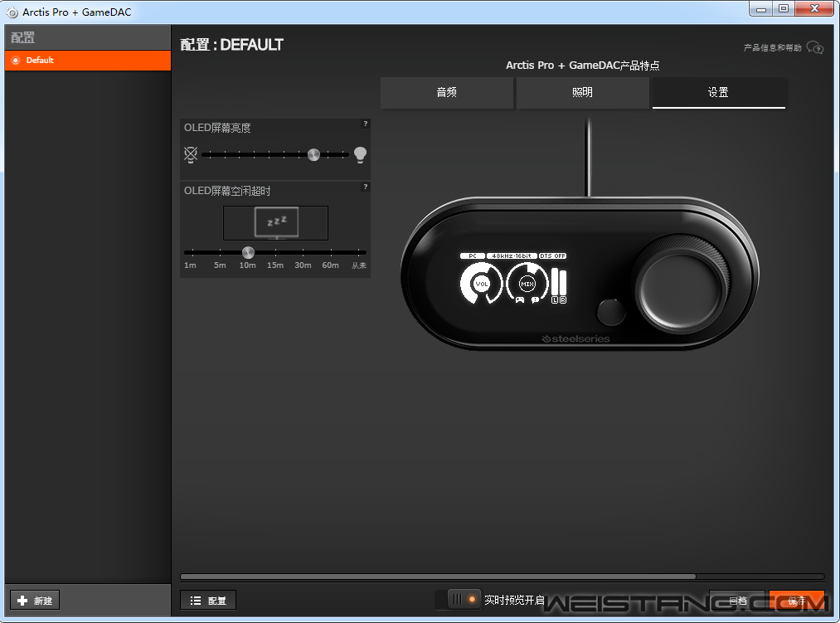Set idle timeout to 30m
This screenshot has width=840, height=623.
[x=303, y=265]
